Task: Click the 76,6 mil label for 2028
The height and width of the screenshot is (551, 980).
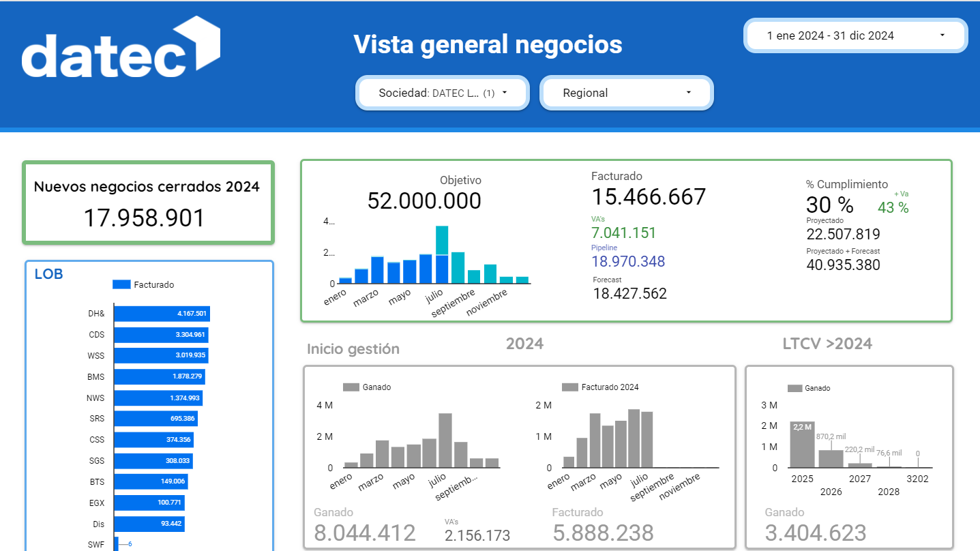Action: pyautogui.click(x=889, y=453)
